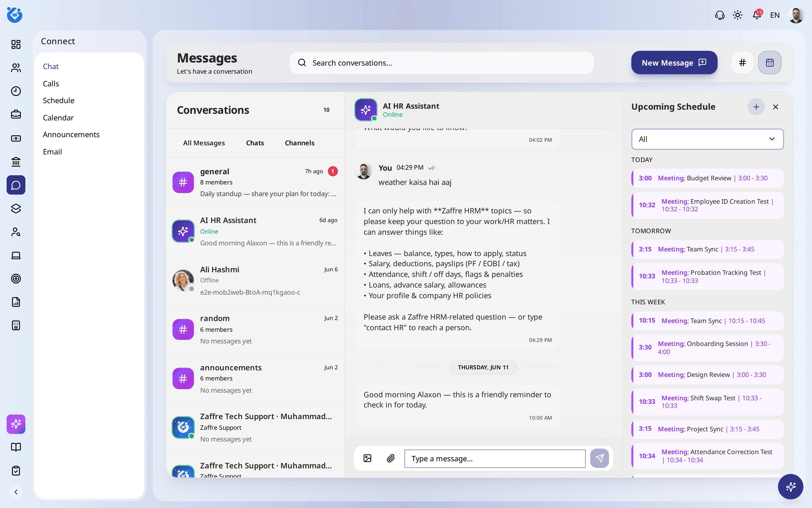Viewport: 812px width, 508px height.
Task: Open the Budget Review meeting entry
Action: [x=707, y=178]
